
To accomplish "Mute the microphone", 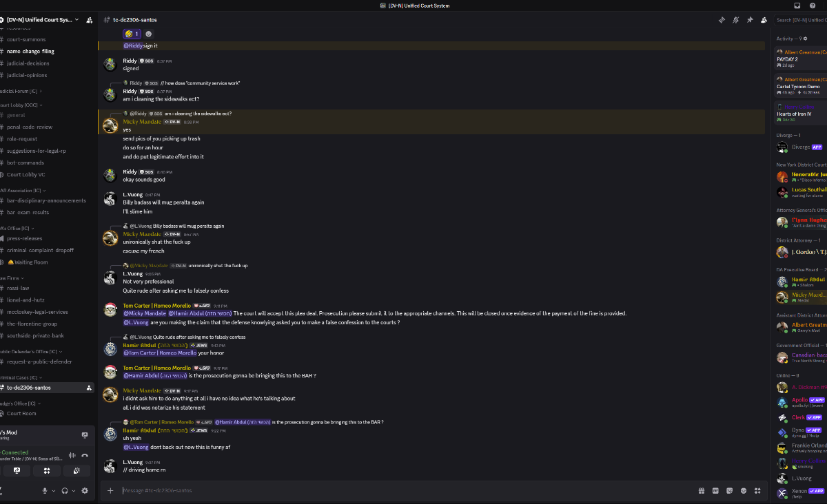I will (45, 490).
